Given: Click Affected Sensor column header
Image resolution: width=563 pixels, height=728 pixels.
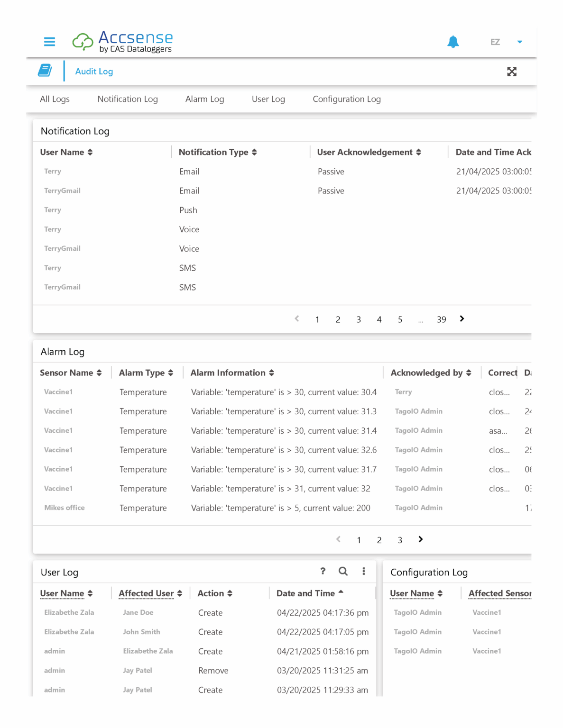Looking at the screenshot, I should coord(500,593).
